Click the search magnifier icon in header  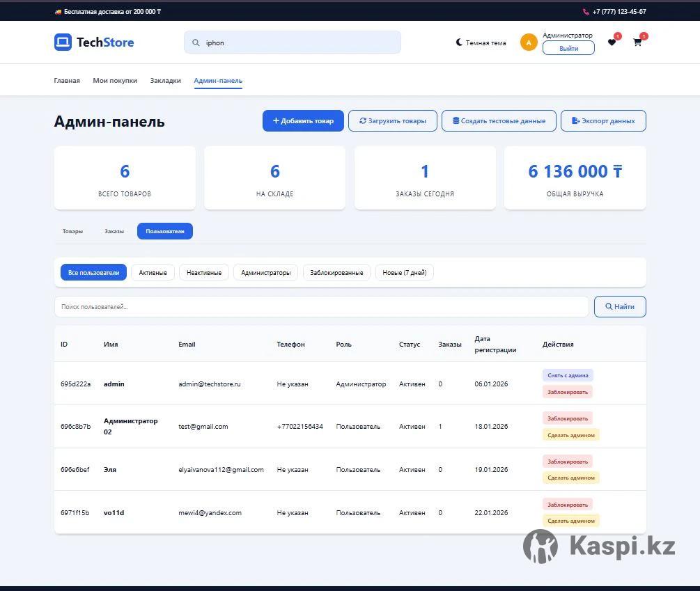(196, 42)
